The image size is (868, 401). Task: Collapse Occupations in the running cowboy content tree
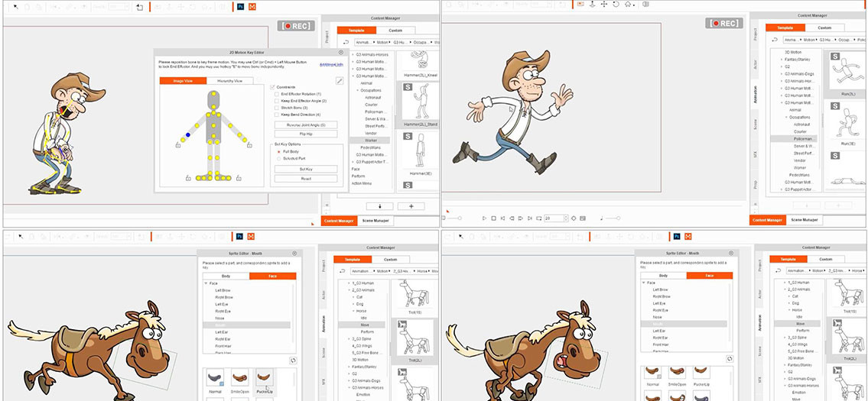point(786,118)
